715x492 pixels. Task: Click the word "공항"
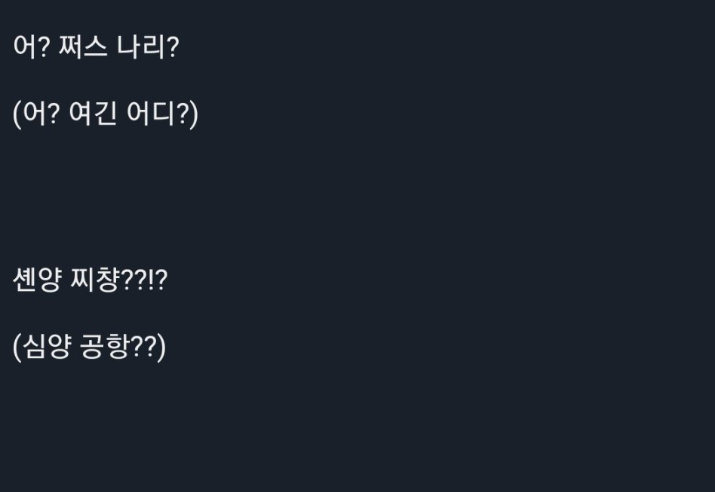pos(105,346)
